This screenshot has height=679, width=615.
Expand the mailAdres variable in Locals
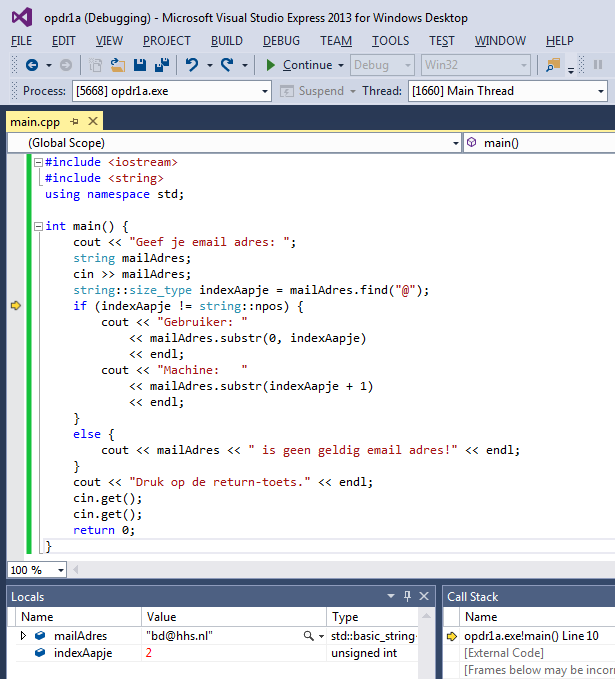click(24, 635)
